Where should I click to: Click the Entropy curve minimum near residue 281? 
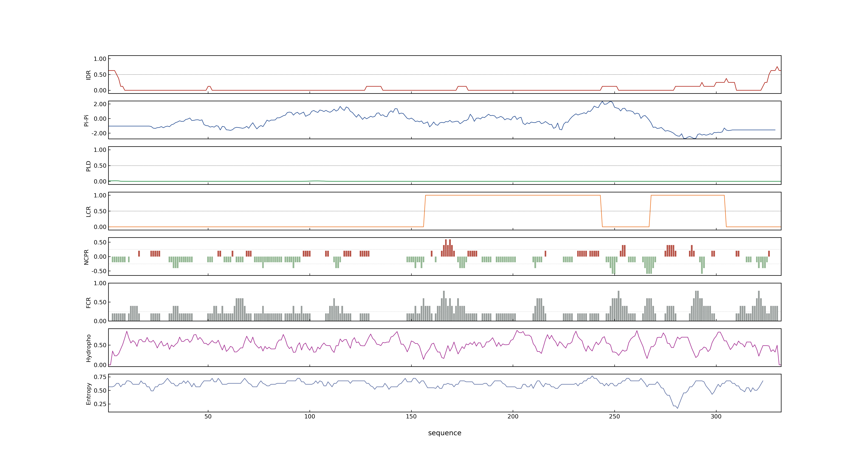click(x=677, y=408)
